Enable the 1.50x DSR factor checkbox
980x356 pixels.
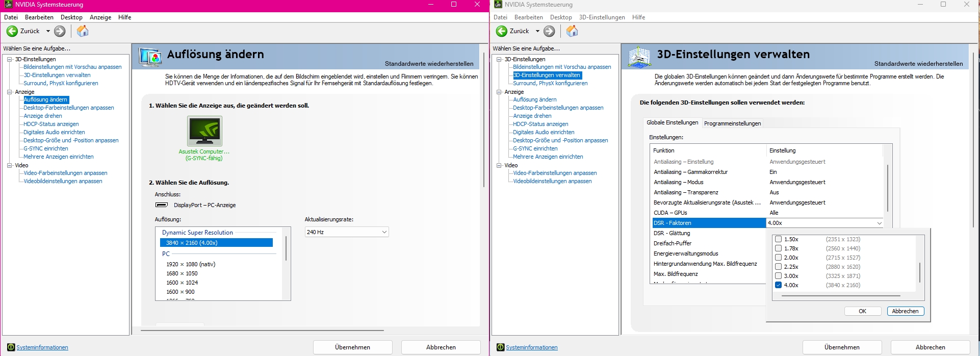pos(778,239)
